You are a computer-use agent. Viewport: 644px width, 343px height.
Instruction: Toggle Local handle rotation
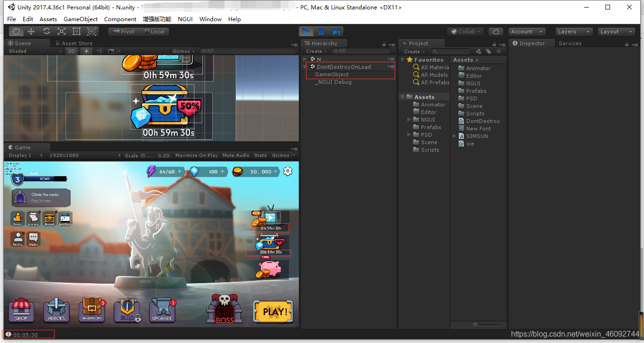pos(154,32)
